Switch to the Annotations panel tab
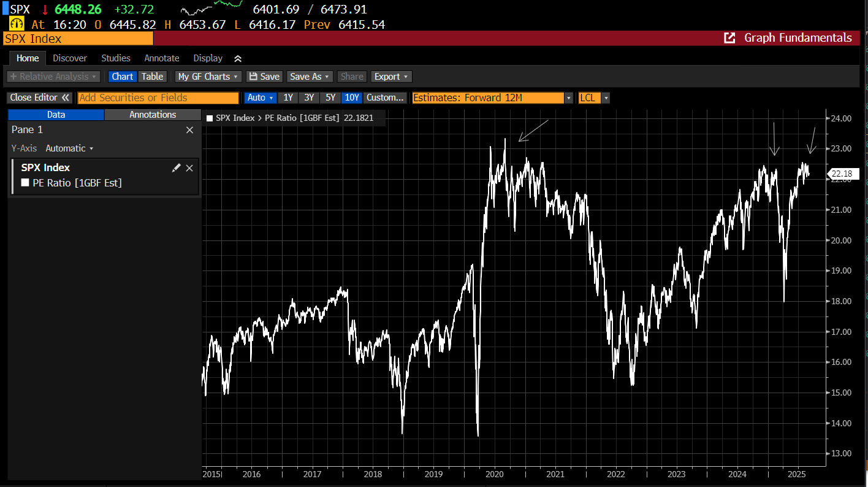Viewport: 868px width, 487px height. click(x=153, y=115)
